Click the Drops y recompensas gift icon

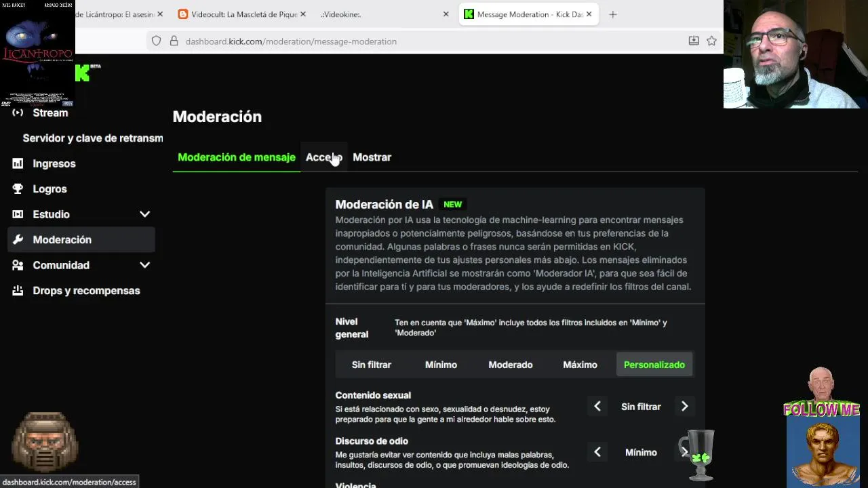pos(18,291)
